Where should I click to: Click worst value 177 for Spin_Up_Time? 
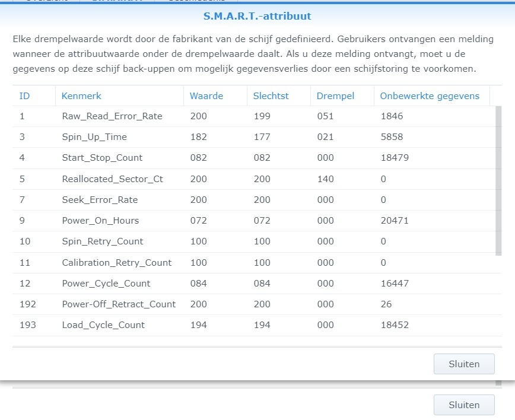(x=262, y=137)
